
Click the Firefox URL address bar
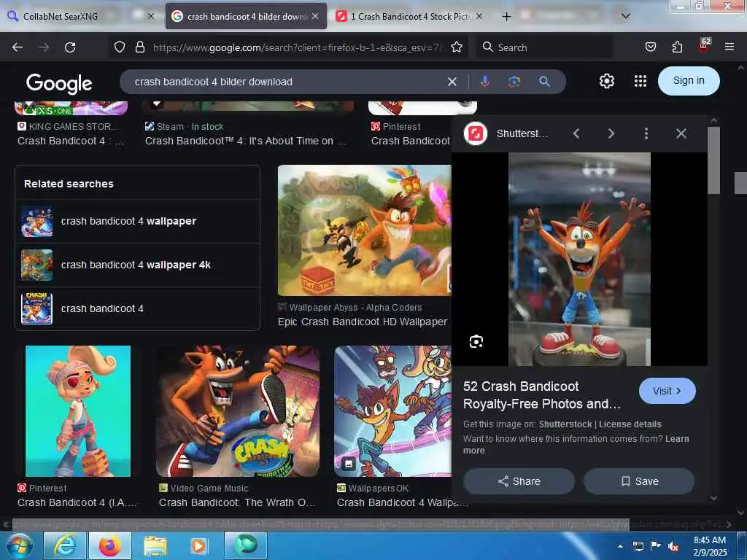[x=298, y=47]
